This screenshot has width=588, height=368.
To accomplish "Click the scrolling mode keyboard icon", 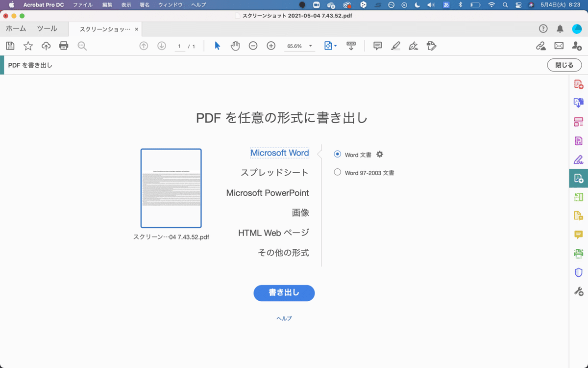I will point(351,46).
